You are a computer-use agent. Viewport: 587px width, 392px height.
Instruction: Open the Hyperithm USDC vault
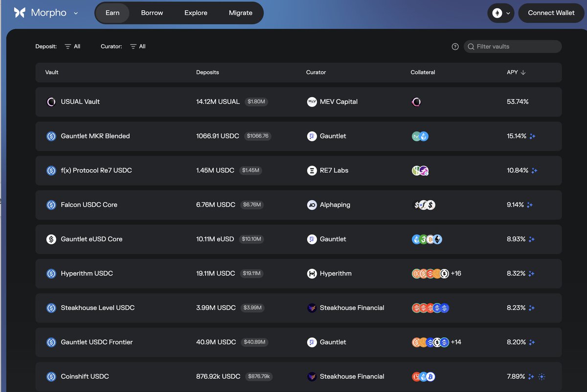point(298,274)
